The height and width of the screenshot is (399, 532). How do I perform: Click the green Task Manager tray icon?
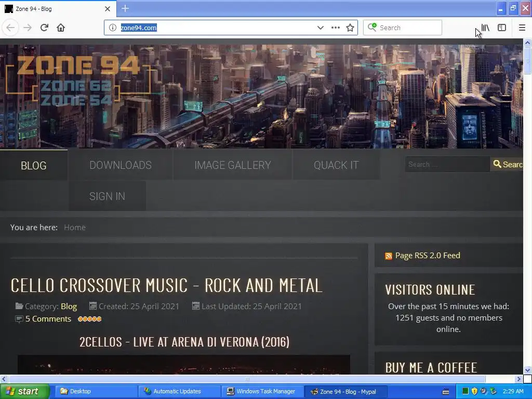pos(465,391)
